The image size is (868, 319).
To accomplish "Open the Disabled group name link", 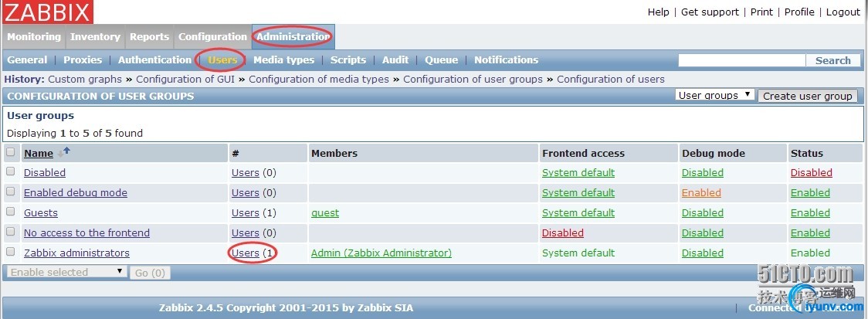I will pyautogui.click(x=44, y=172).
